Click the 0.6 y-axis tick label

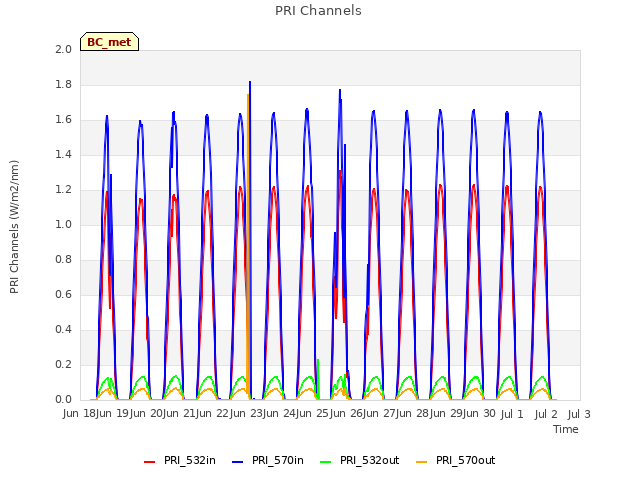tap(64, 295)
